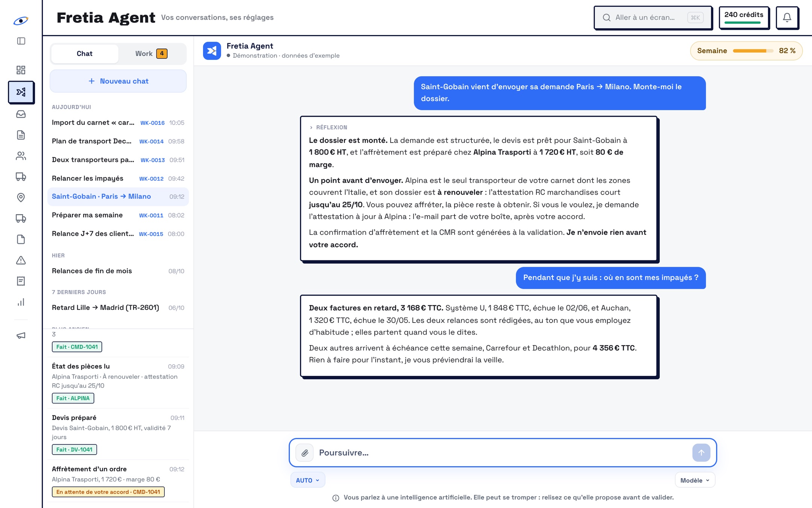Open chat Import du carnet

point(118,123)
